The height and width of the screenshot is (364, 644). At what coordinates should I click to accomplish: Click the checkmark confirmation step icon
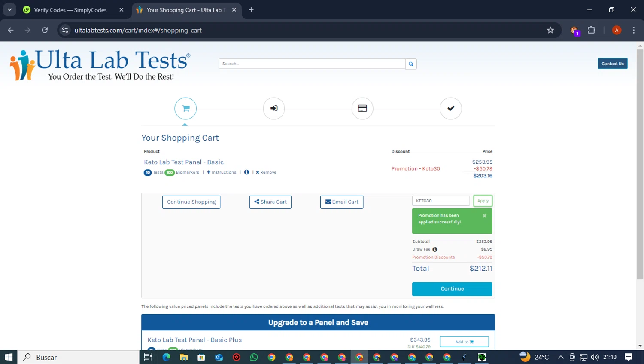coord(451,108)
